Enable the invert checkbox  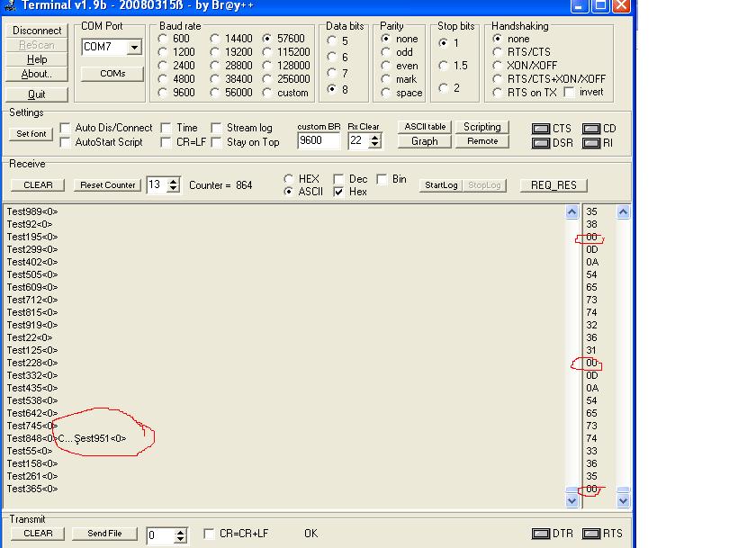coord(569,92)
